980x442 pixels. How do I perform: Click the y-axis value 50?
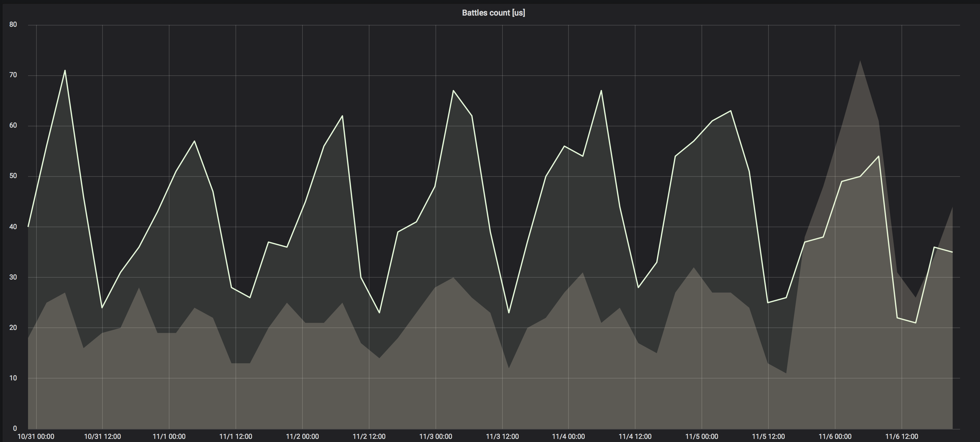pyautogui.click(x=13, y=176)
